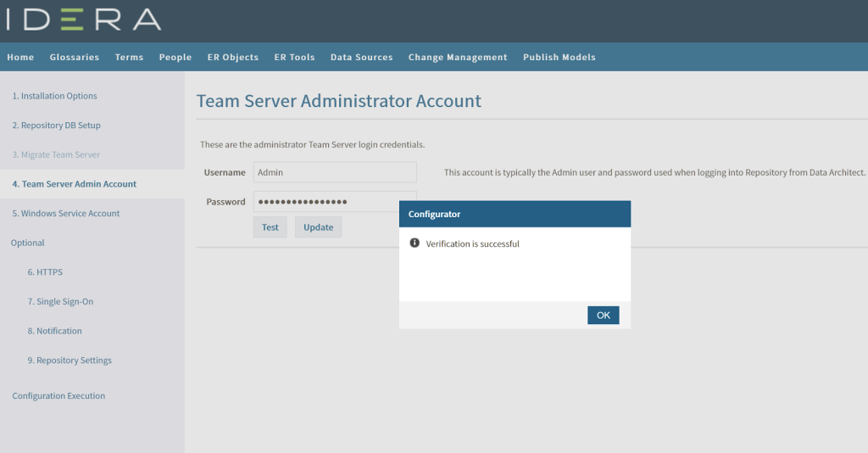Click the Optional section label
The width and height of the screenshot is (868, 453).
[x=28, y=243]
